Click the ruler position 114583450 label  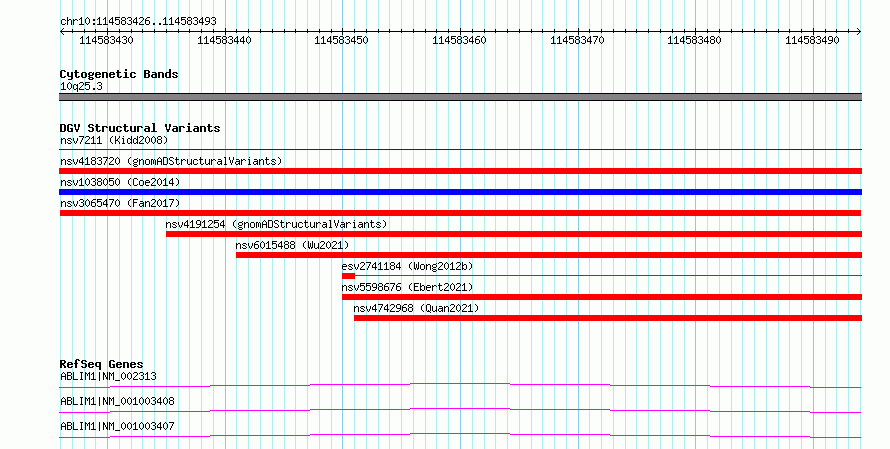pyautogui.click(x=341, y=40)
